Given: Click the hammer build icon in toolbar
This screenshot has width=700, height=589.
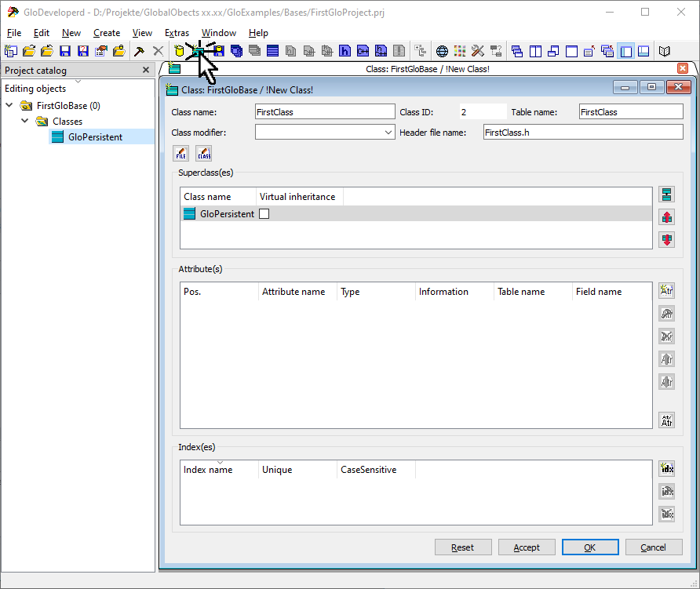Looking at the screenshot, I should tap(139, 51).
